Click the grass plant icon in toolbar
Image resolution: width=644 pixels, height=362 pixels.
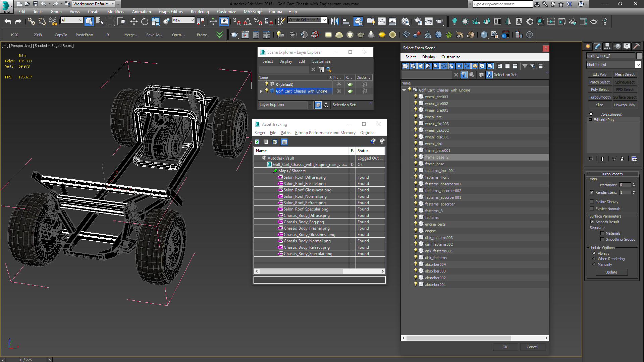[449, 35]
